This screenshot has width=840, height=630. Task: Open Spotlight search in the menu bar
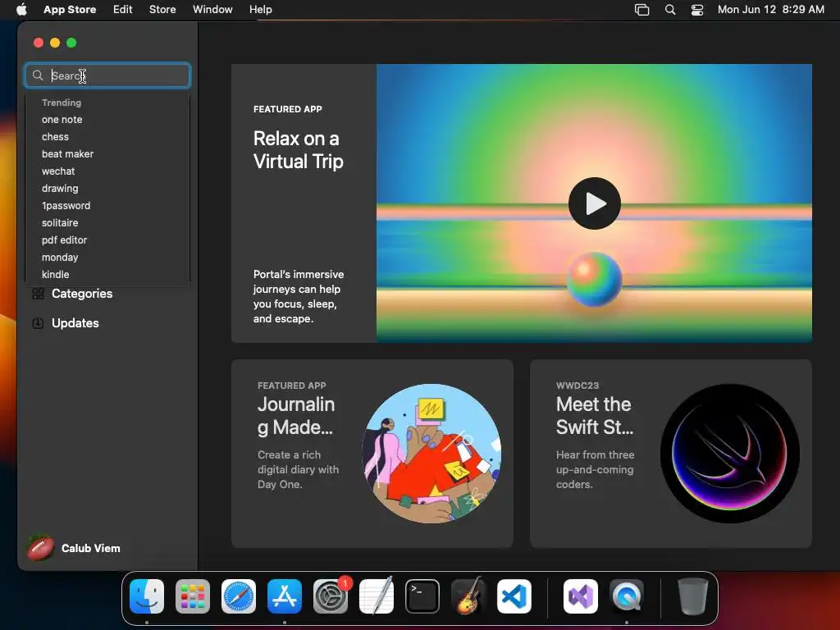click(670, 10)
